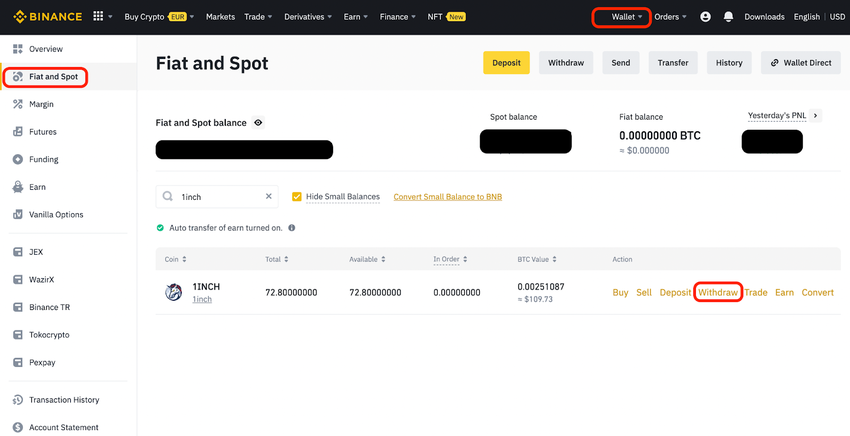
Task: Expand Yesterday's PNL arrow
Action: [816, 116]
